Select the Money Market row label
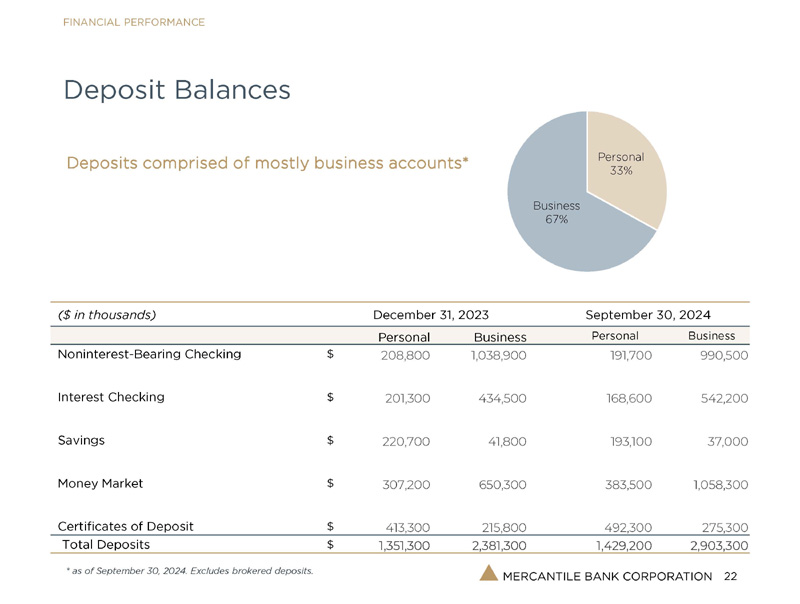Viewport: 800px width, 604px height. pos(100,483)
